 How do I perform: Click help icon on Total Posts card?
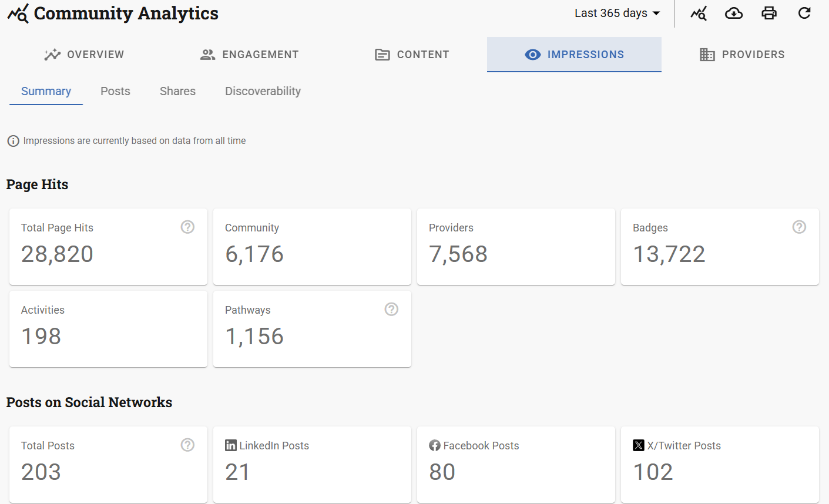point(187,445)
